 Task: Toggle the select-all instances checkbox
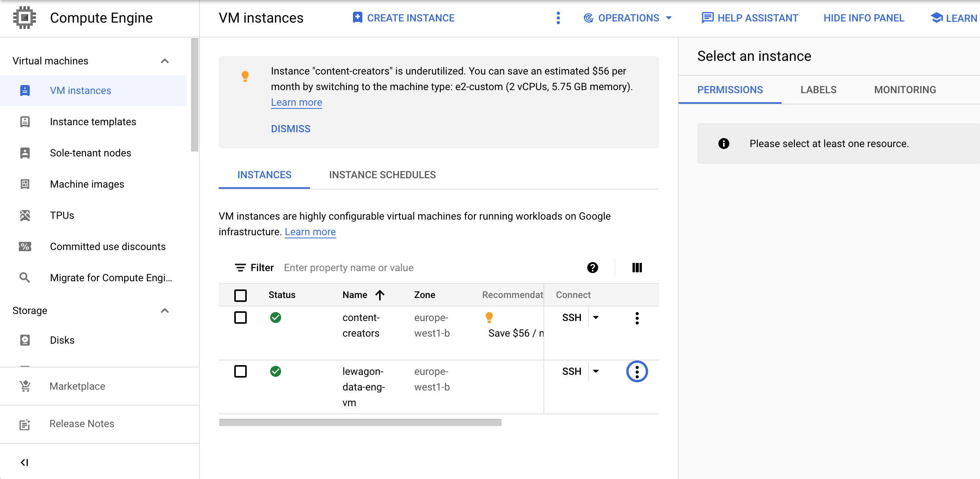pos(241,295)
